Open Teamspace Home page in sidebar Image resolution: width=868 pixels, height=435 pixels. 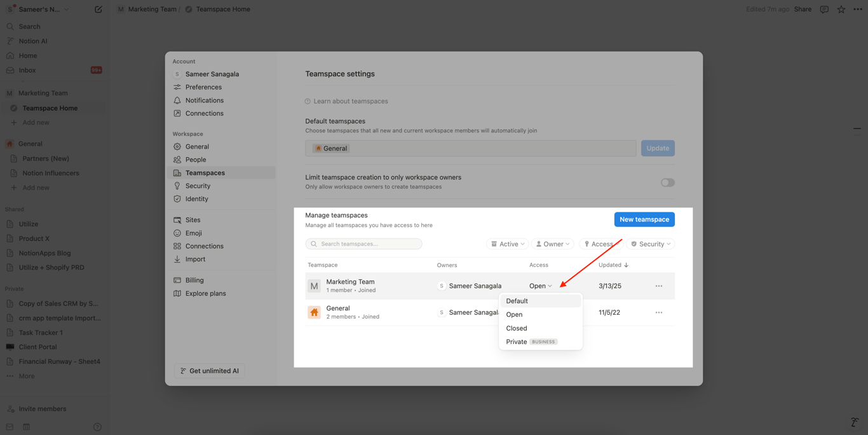[x=54, y=108]
